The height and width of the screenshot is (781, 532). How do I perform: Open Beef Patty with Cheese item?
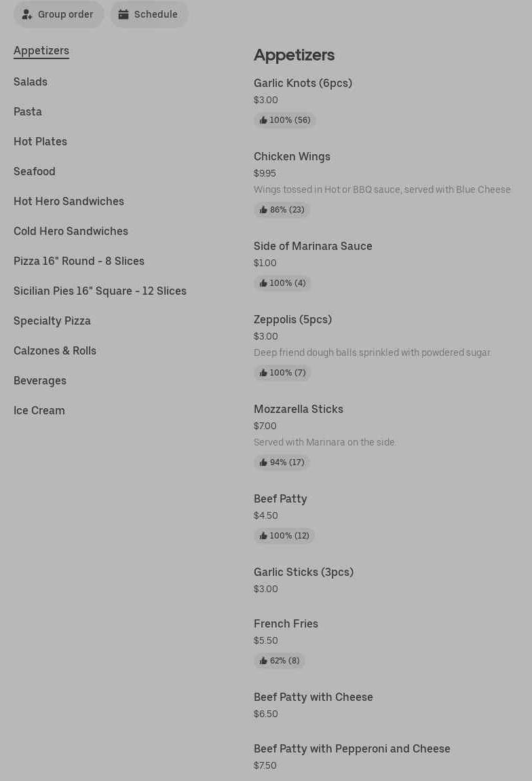tap(313, 697)
